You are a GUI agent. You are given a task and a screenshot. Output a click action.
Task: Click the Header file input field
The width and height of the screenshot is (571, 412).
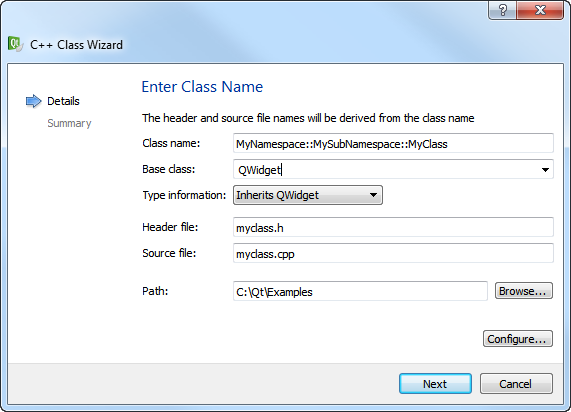click(393, 227)
